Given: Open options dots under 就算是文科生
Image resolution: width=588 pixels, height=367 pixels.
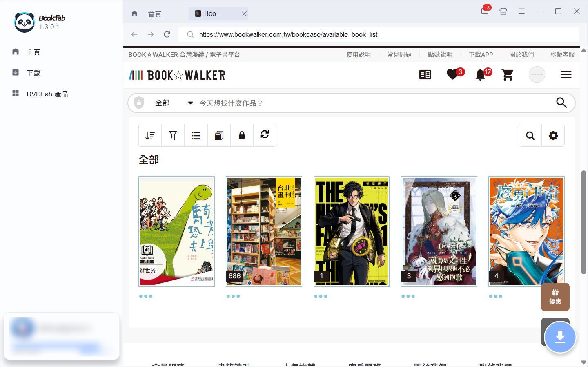Looking at the screenshot, I should [x=408, y=296].
